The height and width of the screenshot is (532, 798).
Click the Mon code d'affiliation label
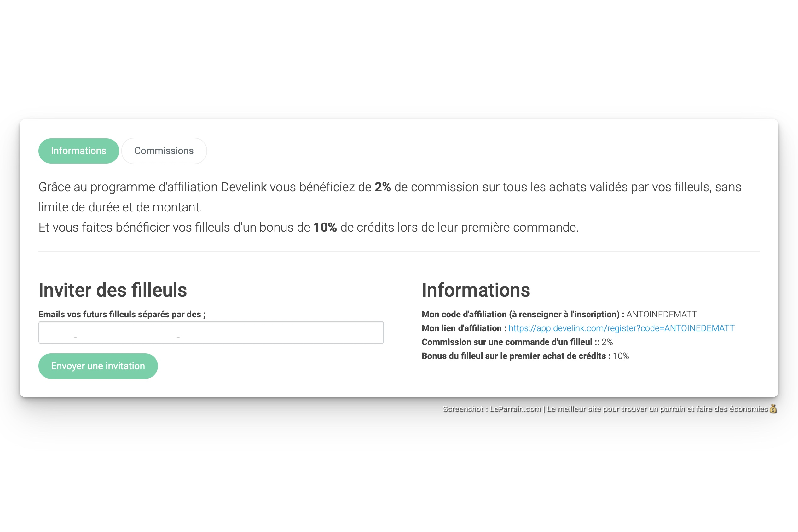tap(523, 314)
